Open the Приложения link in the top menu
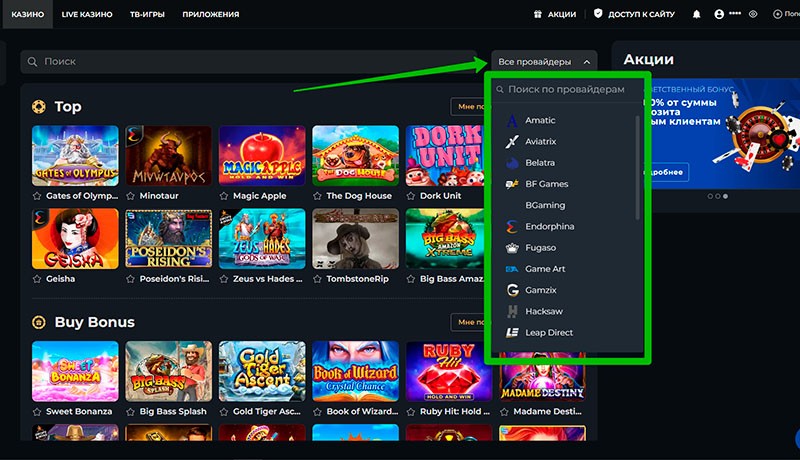Image resolution: width=800 pixels, height=460 pixels. click(210, 15)
